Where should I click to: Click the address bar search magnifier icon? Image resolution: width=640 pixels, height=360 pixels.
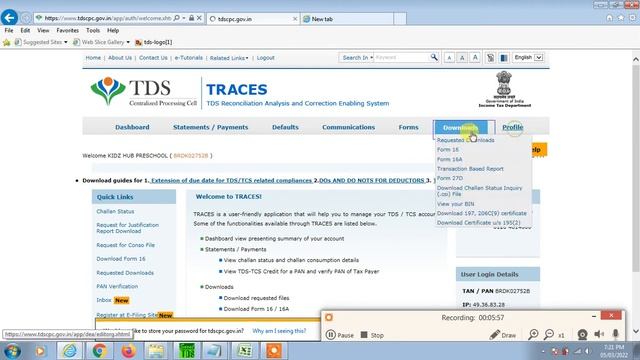point(176,18)
